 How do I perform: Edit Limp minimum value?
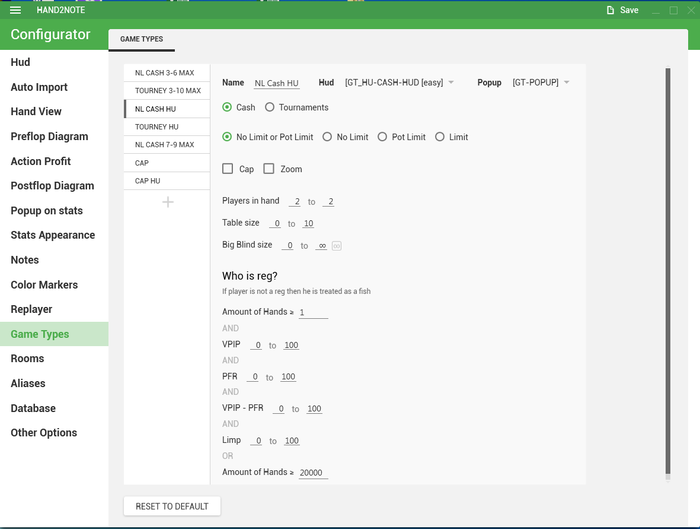256,441
